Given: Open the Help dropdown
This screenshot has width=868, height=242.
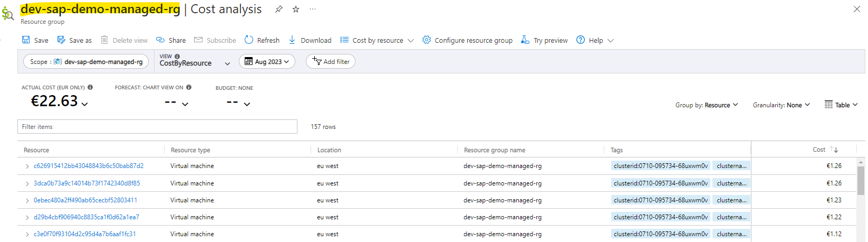Looking at the screenshot, I should pyautogui.click(x=595, y=40).
